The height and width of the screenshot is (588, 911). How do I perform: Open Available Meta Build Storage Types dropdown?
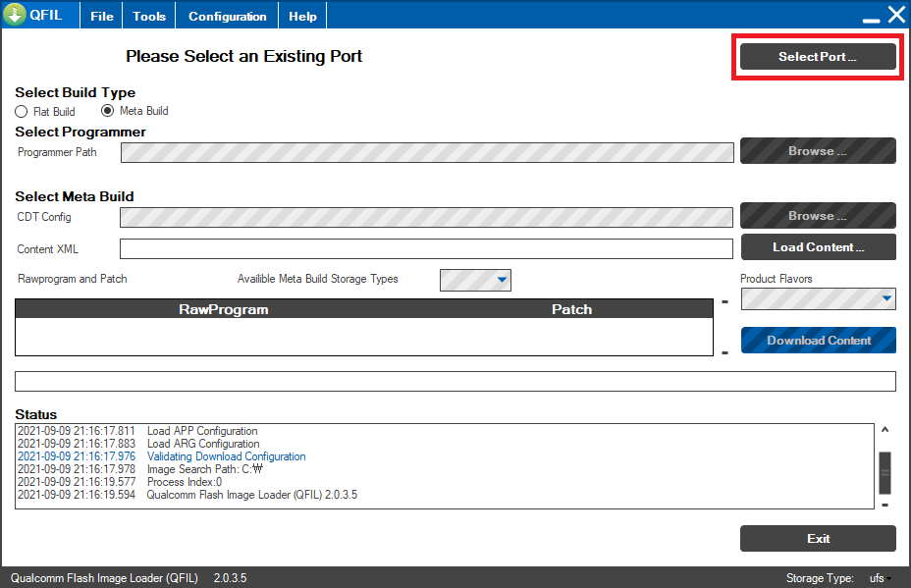click(475, 280)
